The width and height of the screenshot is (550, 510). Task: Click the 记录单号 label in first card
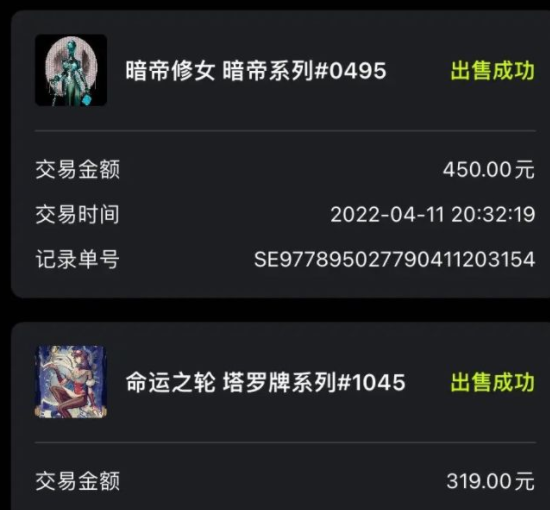point(78,259)
